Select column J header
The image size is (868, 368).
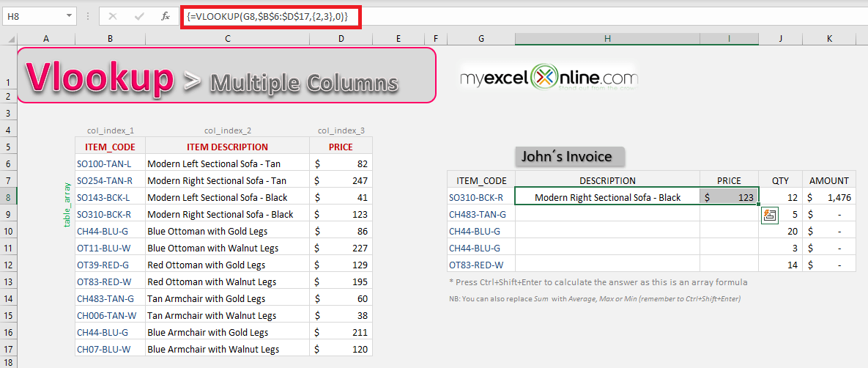pyautogui.click(x=780, y=38)
